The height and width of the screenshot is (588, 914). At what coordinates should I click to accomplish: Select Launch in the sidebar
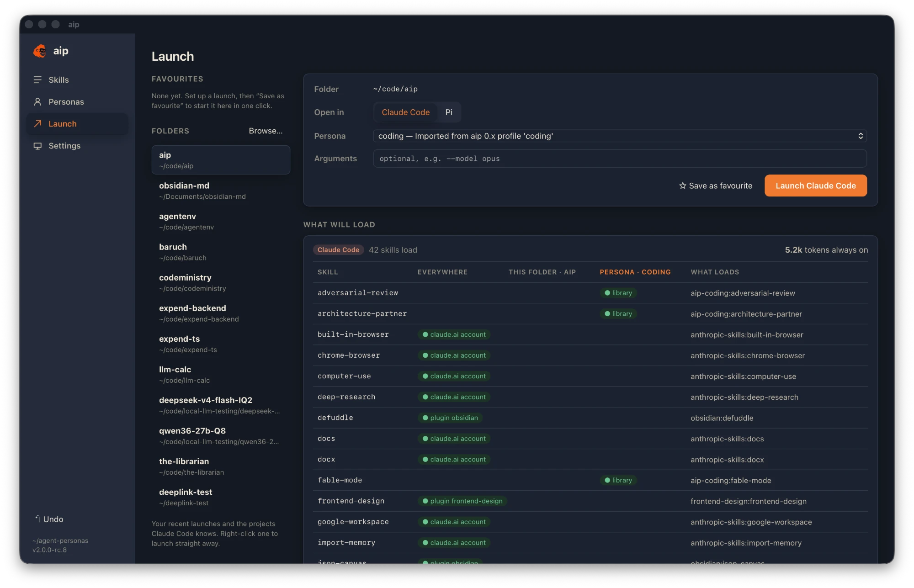coord(77,123)
